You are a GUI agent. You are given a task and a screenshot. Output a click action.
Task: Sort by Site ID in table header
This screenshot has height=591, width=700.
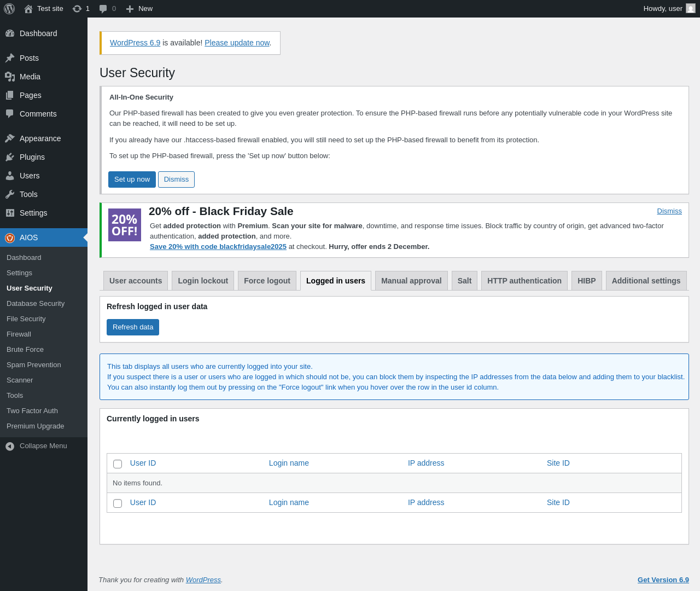(x=558, y=463)
